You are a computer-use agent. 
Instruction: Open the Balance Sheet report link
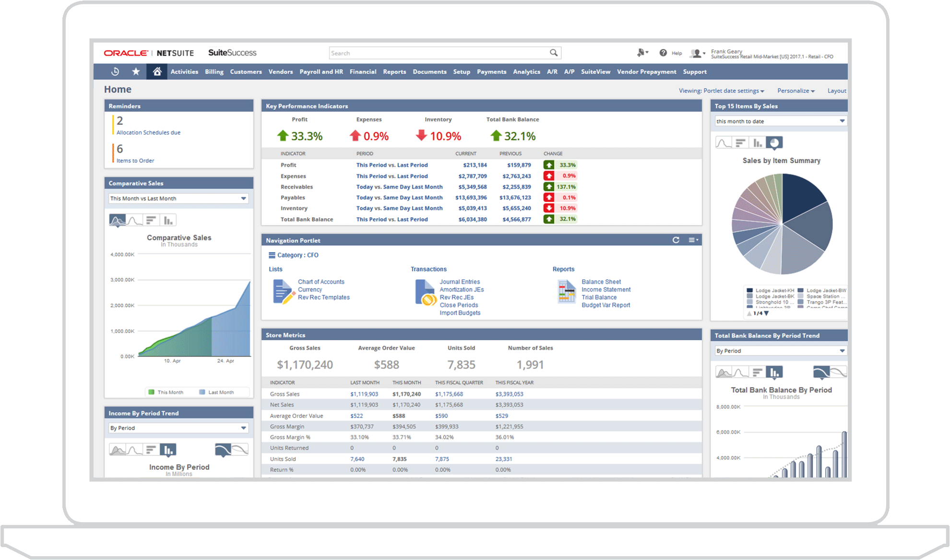[x=601, y=282]
